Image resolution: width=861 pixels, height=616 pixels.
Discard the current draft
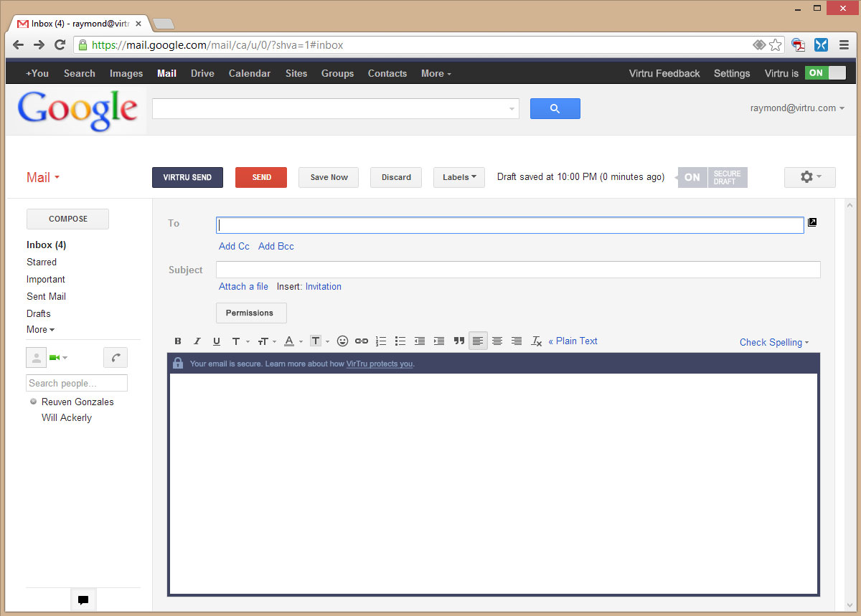tap(396, 177)
